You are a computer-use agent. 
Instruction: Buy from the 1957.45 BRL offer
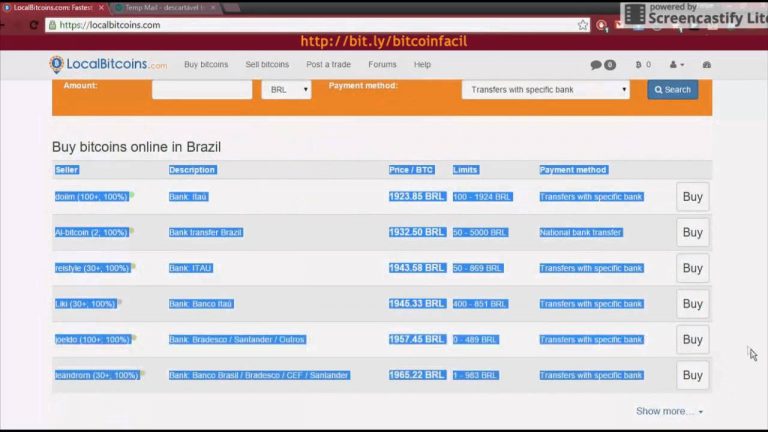tap(693, 340)
